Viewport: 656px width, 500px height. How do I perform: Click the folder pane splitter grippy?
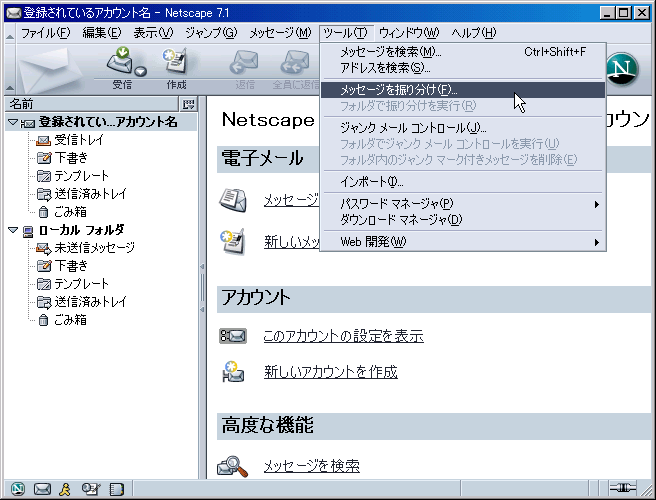[x=202, y=288]
